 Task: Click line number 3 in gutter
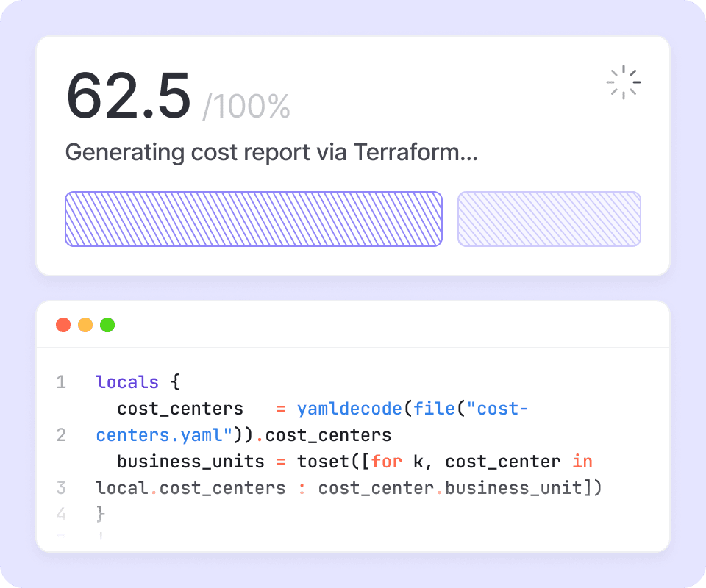(x=61, y=488)
